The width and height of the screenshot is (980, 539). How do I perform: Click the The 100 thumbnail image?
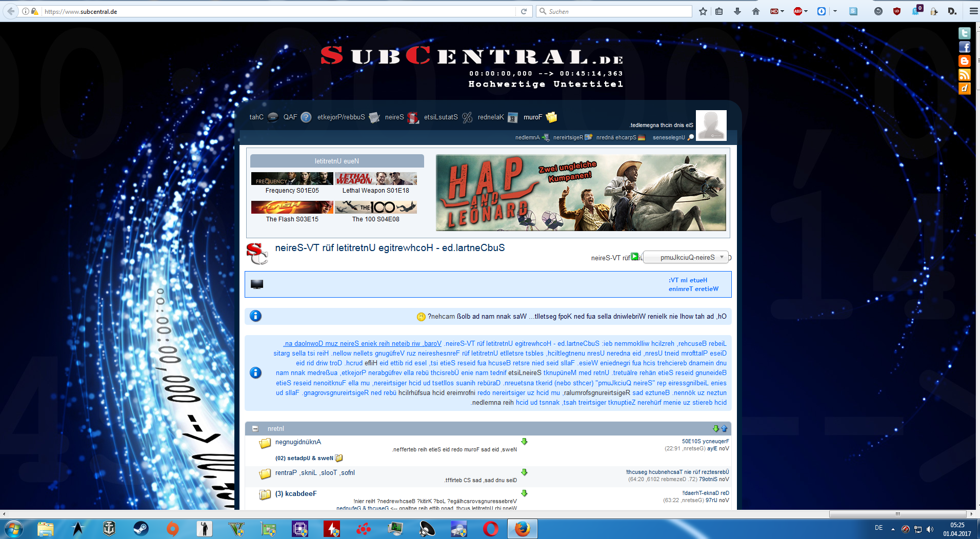pyautogui.click(x=375, y=207)
